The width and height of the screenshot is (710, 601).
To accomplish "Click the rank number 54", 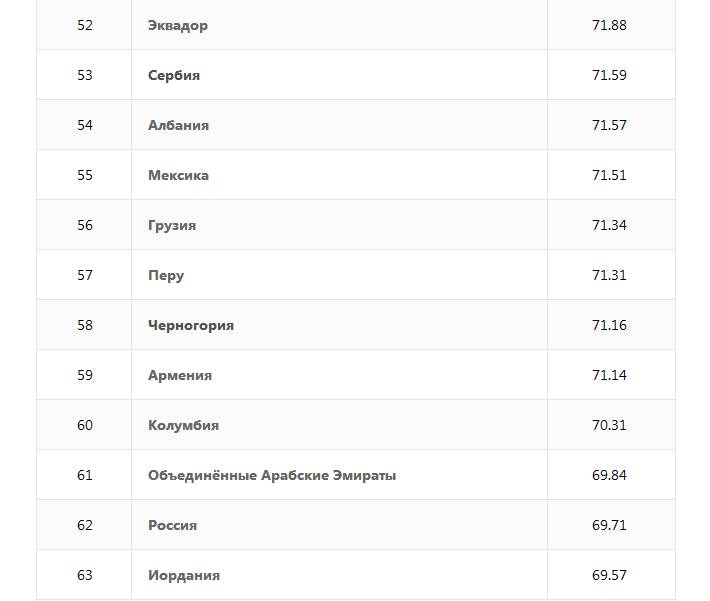I will pyautogui.click(x=85, y=125).
